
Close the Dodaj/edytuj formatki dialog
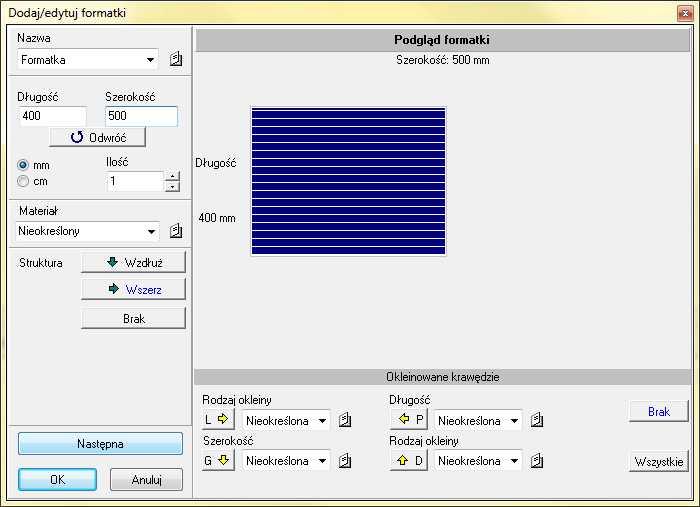pos(685,13)
